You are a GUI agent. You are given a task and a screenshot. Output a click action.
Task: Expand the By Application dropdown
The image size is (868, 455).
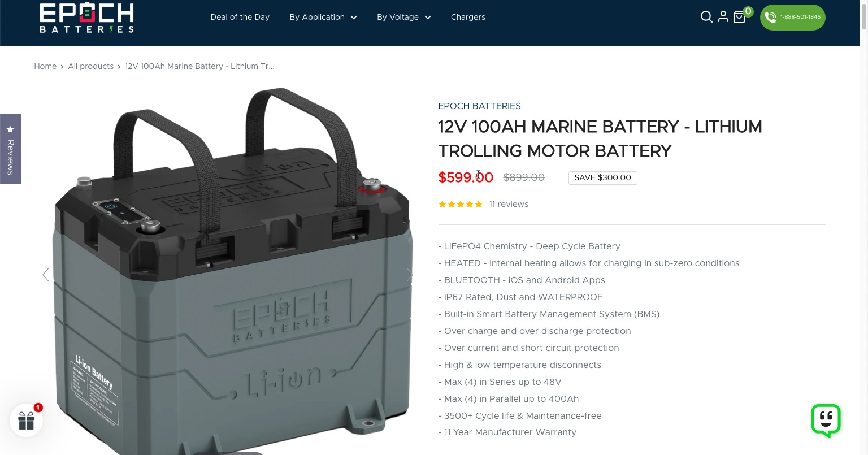323,17
